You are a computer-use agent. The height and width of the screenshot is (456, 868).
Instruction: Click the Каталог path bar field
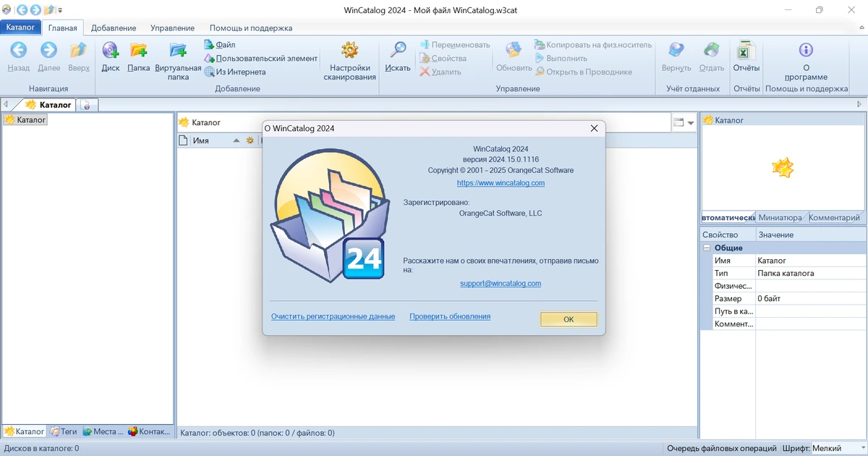[x=424, y=123]
